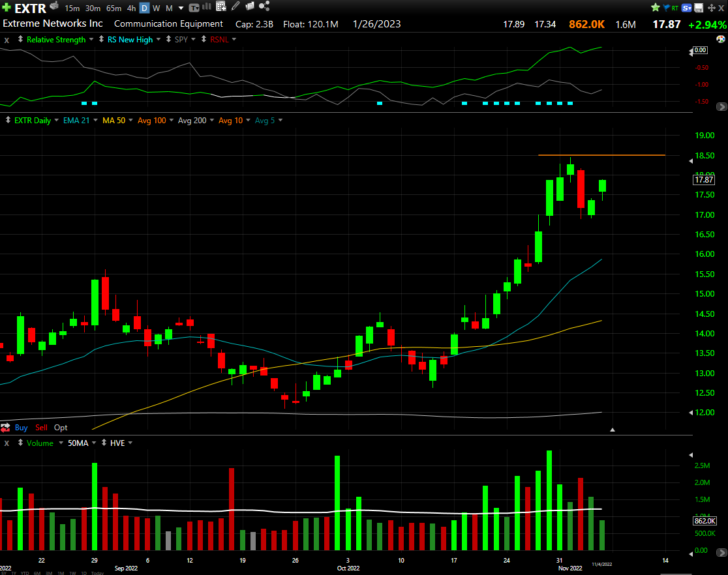Open the Volume indicator dropdown
Image resolution: width=728 pixels, height=575 pixels.
pos(61,443)
